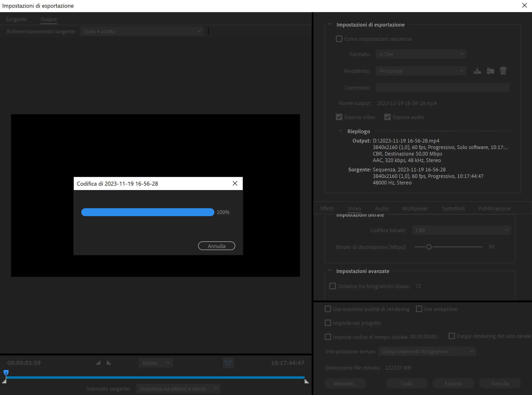The width and height of the screenshot is (532, 395).
Task: Switch to the Sorgente tab
Action: pos(16,19)
